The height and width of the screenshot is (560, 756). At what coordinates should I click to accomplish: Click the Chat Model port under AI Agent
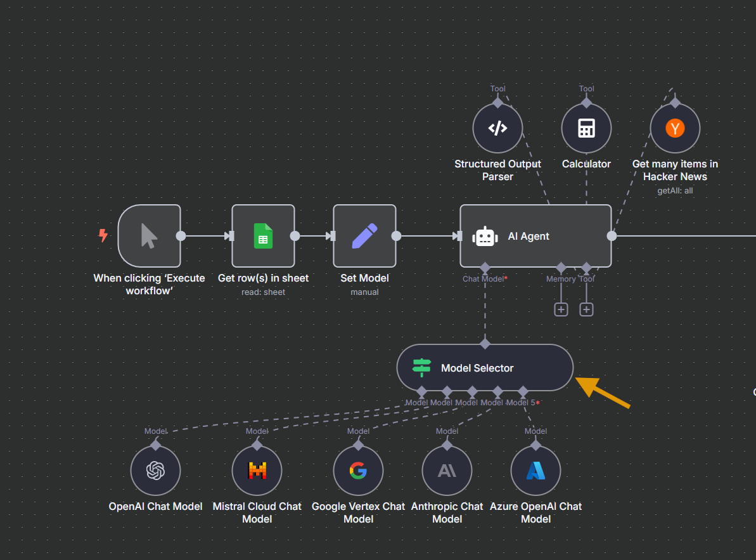(x=485, y=267)
